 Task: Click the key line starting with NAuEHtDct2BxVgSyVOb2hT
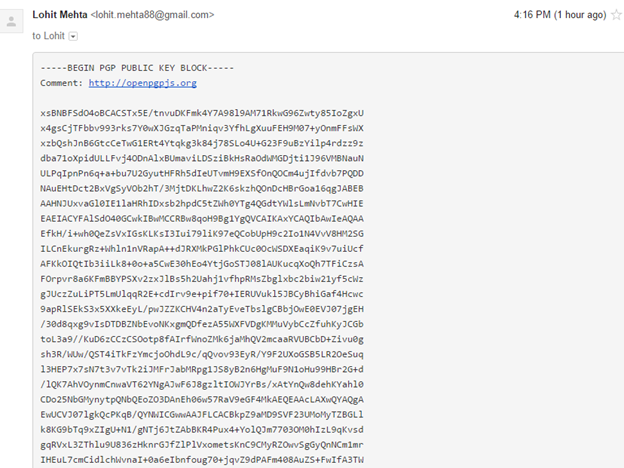[x=203, y=187]
